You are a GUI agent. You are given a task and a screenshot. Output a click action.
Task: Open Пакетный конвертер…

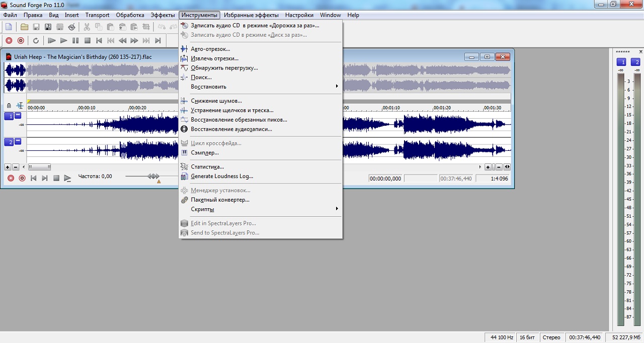pyautogui.click(x=261, y=200)
